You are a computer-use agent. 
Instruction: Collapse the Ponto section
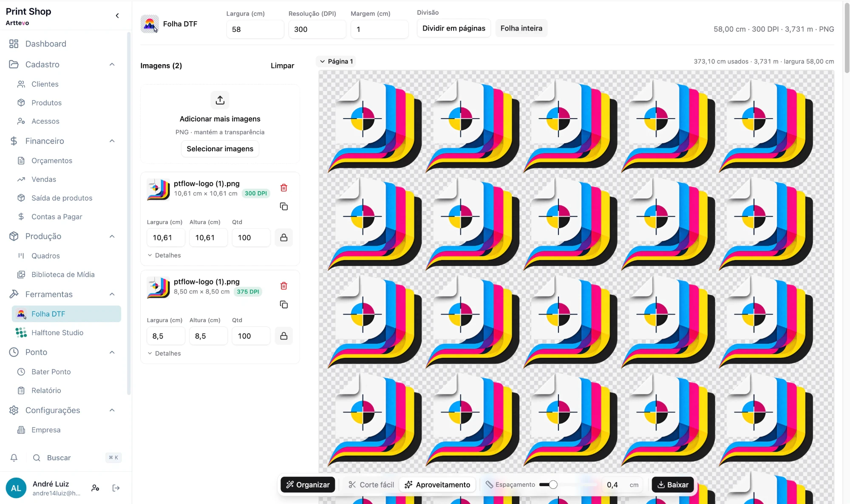pos(112,352)
